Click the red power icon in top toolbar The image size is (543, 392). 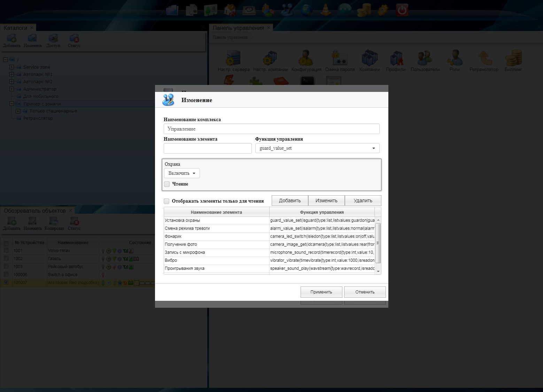(402, 10)
